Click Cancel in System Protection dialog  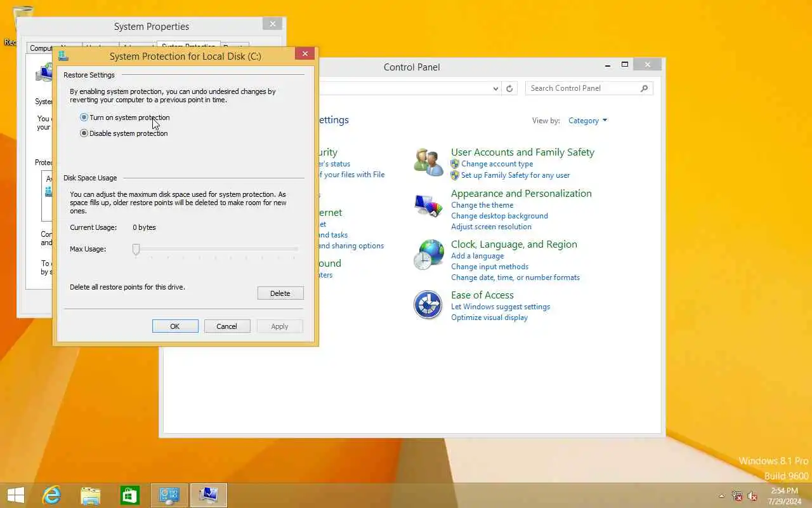(226, 326)
